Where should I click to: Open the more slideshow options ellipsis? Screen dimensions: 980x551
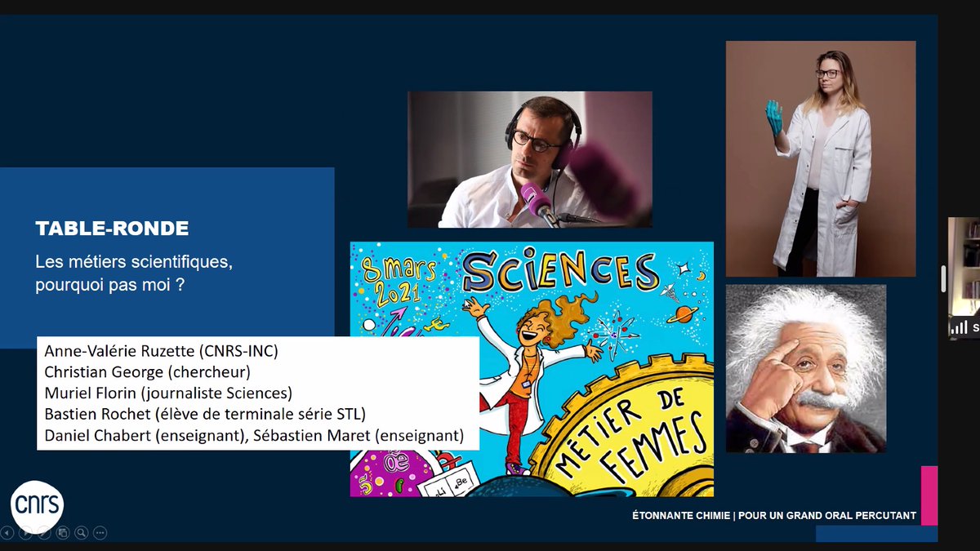pyautogui.click(x=100, y=533)
